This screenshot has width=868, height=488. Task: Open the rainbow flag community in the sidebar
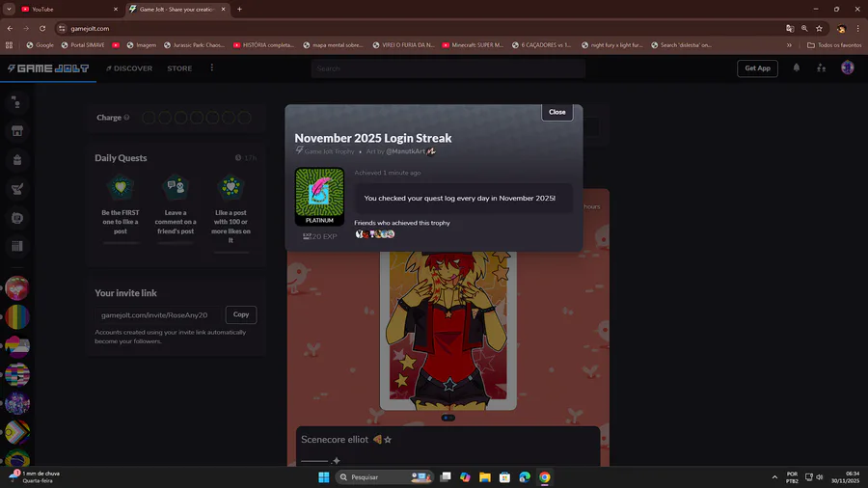tap(17, 317)
